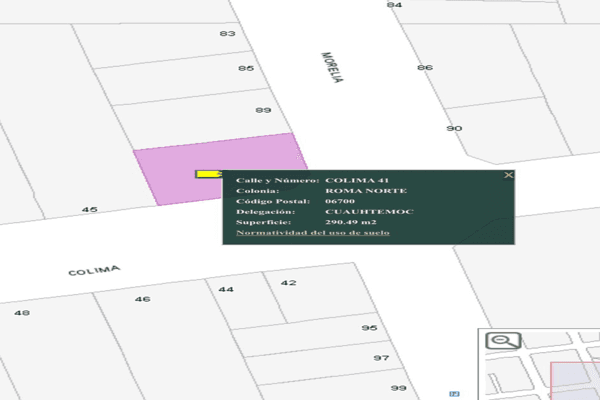600x400 pixels.
Task: Click the ROMA NORTE colonia value
Action: point(366,191)
